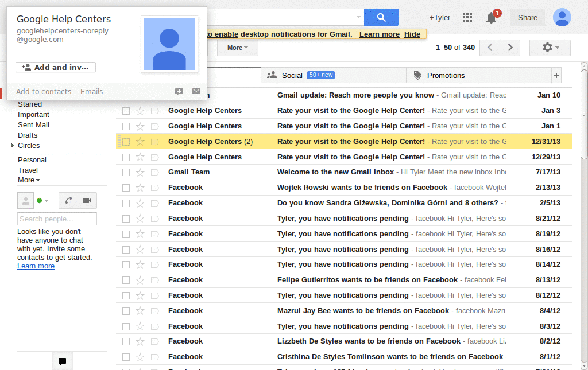Mark importance on Gmail Team email
The width and height of the screenshot is (588, 370).
pyautogui.click(x=155, y=172)
